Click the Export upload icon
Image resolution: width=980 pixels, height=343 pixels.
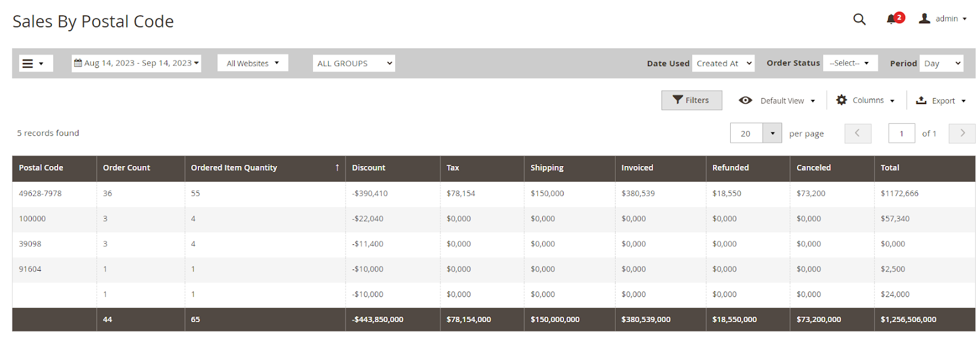[921, 100]
